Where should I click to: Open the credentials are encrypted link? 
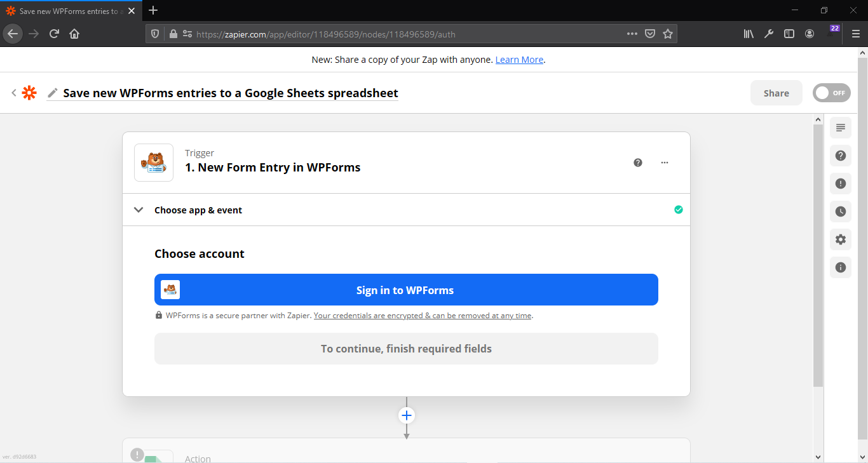[x=423, y=316]
